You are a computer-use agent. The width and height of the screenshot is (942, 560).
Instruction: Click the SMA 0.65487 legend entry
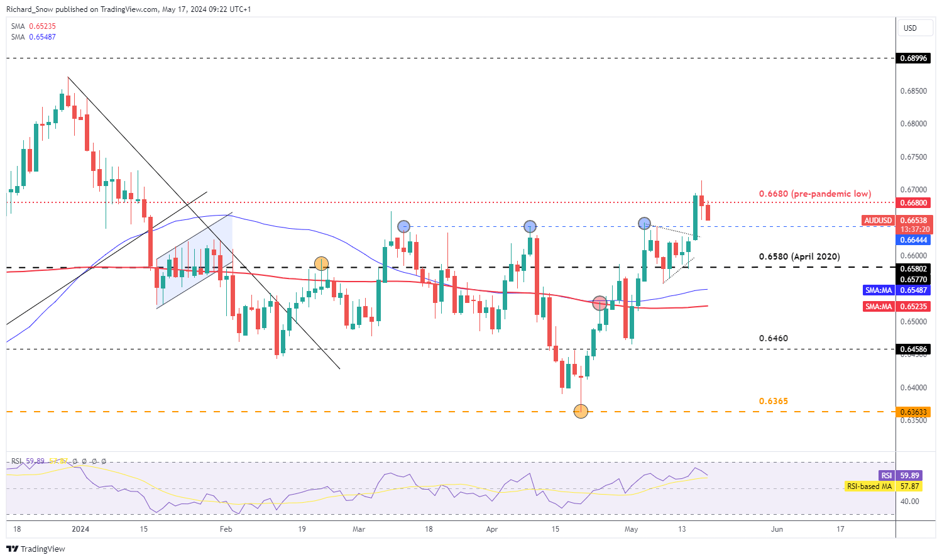click(x=33, y=37)
